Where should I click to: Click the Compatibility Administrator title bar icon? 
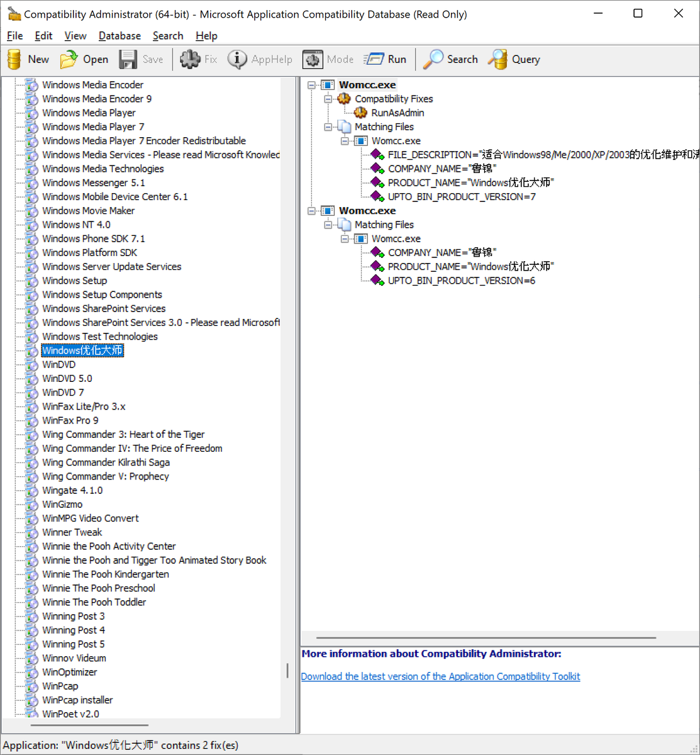[14, 14]
